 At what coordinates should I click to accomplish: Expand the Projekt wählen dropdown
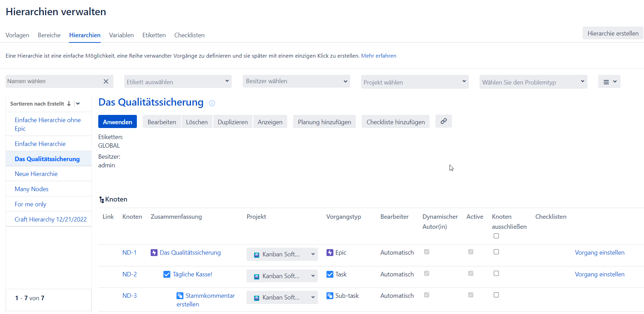coord(414,82)
